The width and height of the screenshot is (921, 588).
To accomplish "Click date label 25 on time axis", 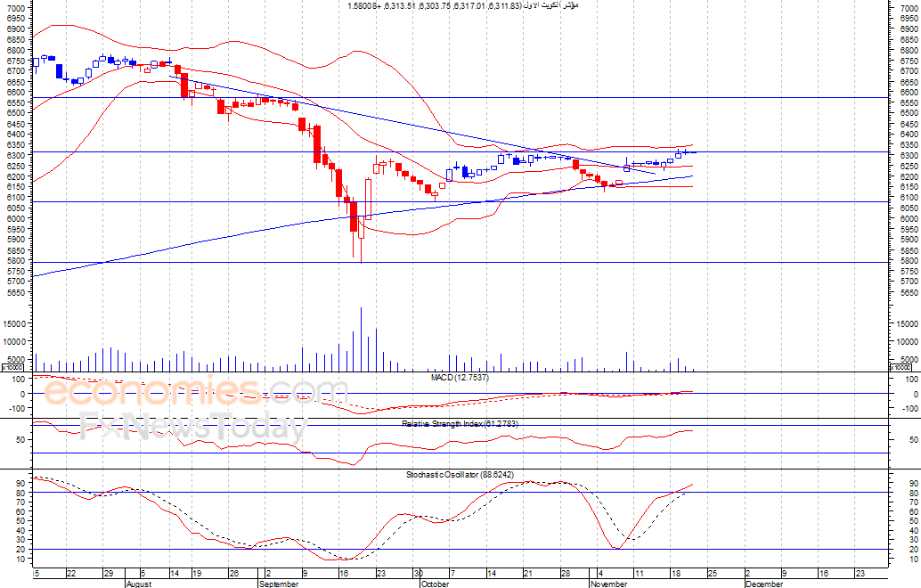I will click(713, 574).
